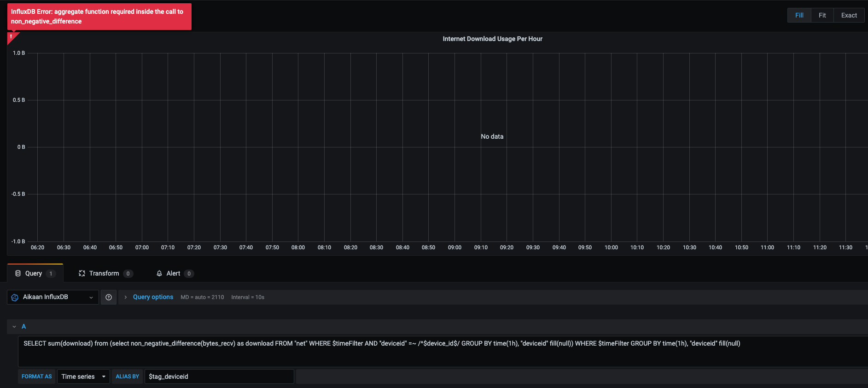868x388 pixels.
Task: Click the -1.0 B y-axis label
Action: [18, 241]
